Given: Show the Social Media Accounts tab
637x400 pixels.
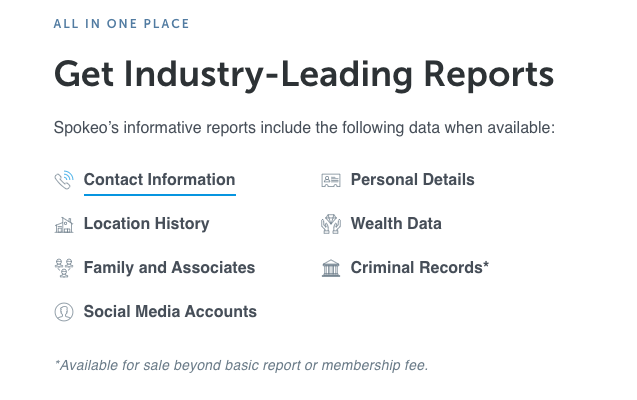Looking at the screenshot, I should tap(170, 312).
